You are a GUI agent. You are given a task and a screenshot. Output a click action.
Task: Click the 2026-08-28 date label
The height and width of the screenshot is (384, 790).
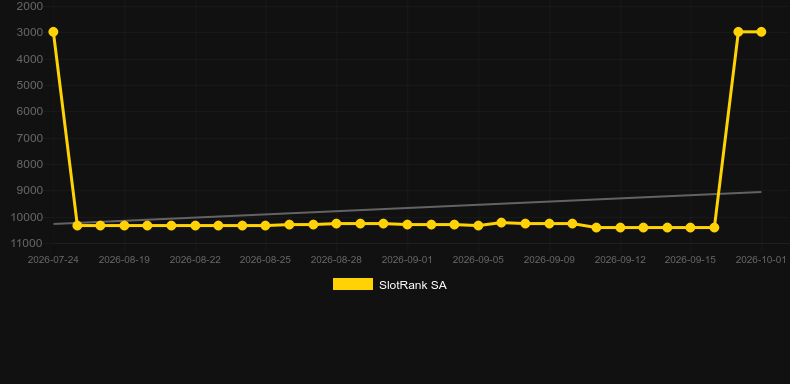coord(336,260)
